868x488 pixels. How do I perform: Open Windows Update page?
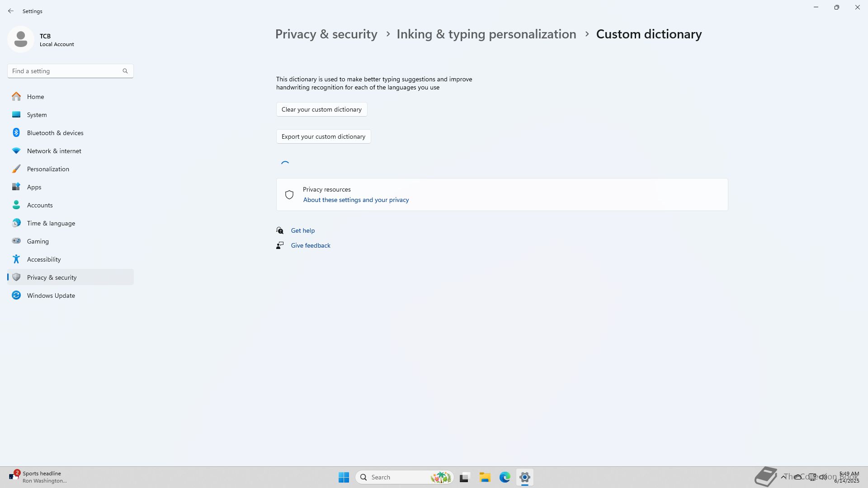point(51,296)
